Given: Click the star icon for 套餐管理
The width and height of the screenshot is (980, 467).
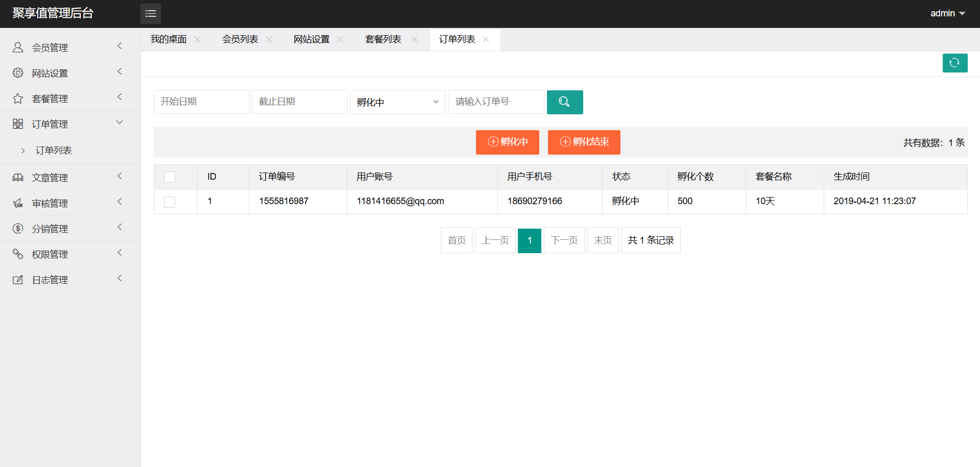Looking at the screenshot, I should click(x=18, y=99).
